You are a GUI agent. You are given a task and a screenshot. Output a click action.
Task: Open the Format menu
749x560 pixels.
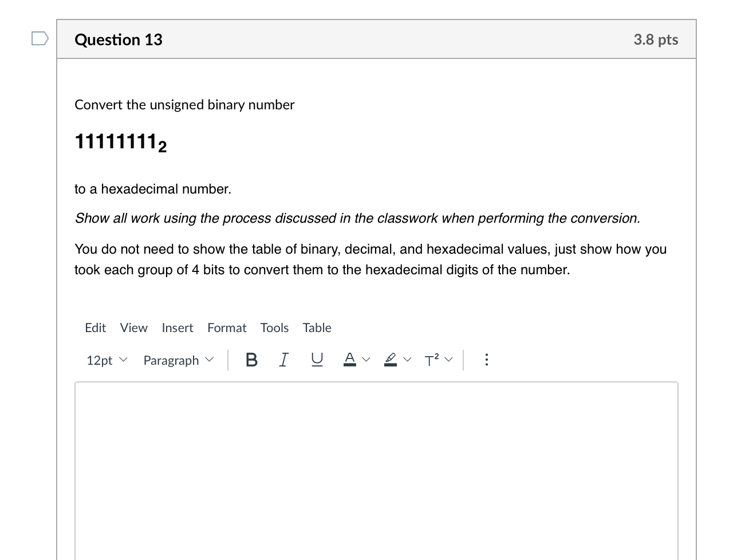(227, 328)
